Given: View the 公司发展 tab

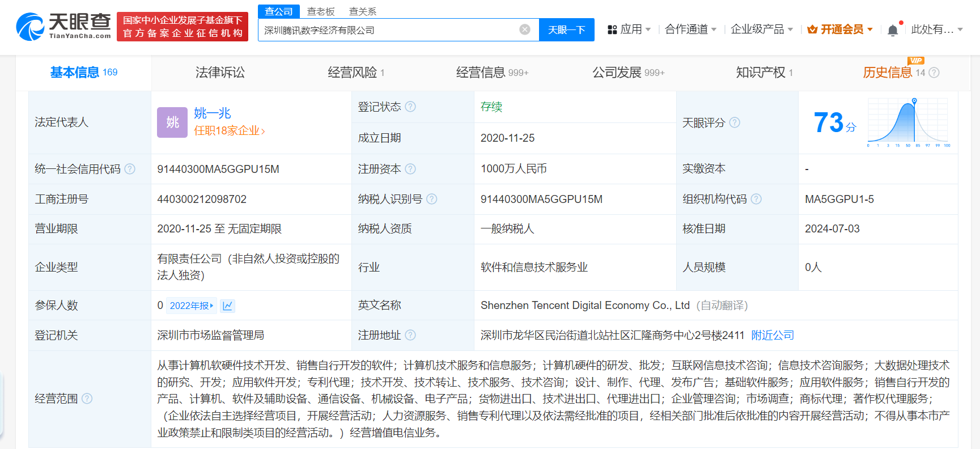Looking at the screenshot, I should [628, 73].
